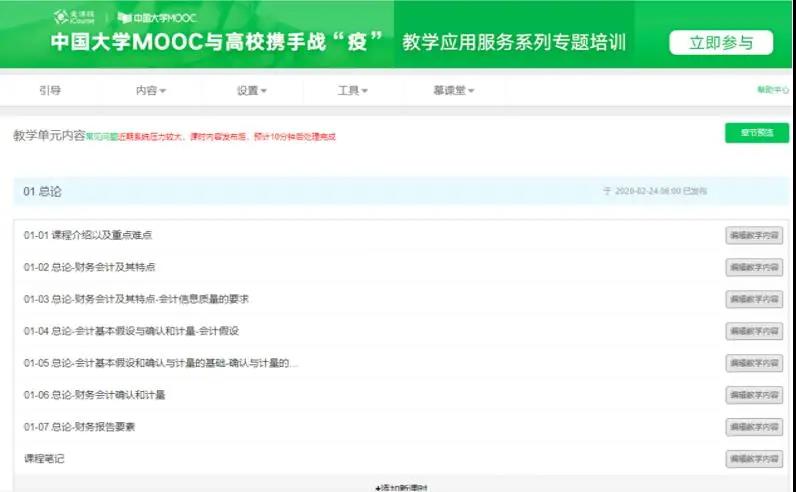Click the 课程笔记 row
This screenshot has height=492, width=796.
[44, 459]
